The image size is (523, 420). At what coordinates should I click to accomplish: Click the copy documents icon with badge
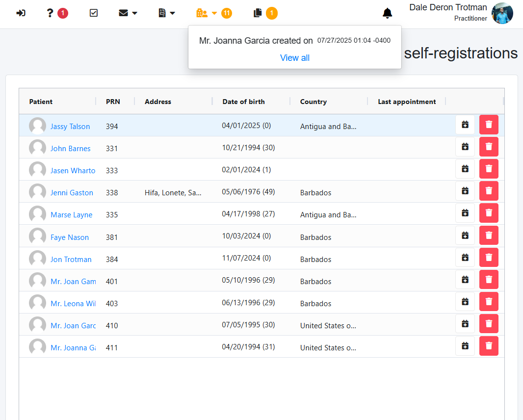pos(258,13)
